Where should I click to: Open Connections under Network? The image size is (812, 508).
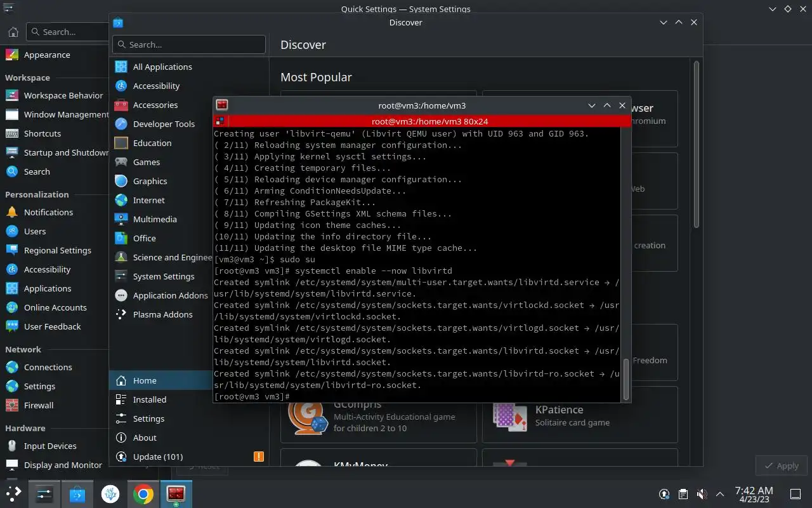pos(55,367)
